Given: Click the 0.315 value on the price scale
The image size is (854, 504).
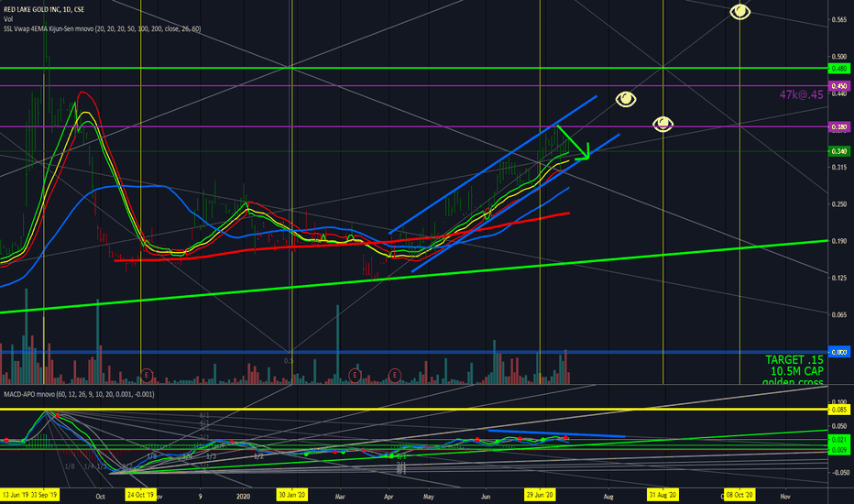Looking at the screenshot, I should 838,167.
